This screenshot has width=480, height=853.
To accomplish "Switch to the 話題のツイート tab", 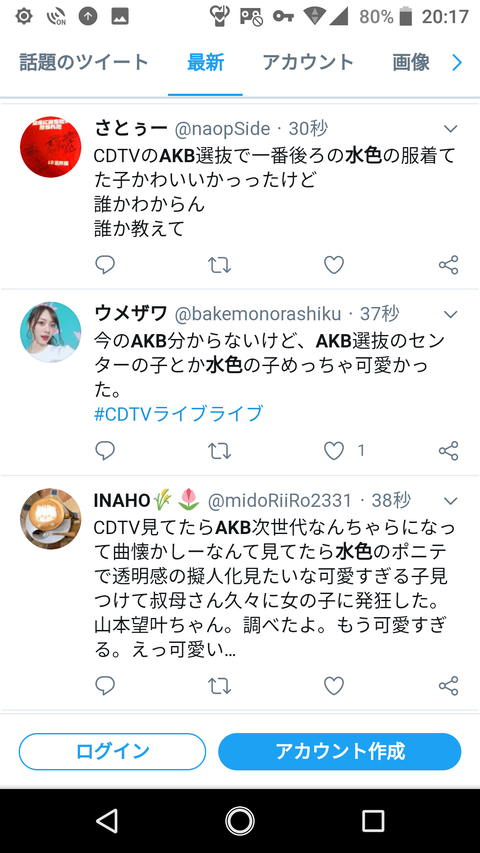I will pyautogui.click(x=84, y=62).
